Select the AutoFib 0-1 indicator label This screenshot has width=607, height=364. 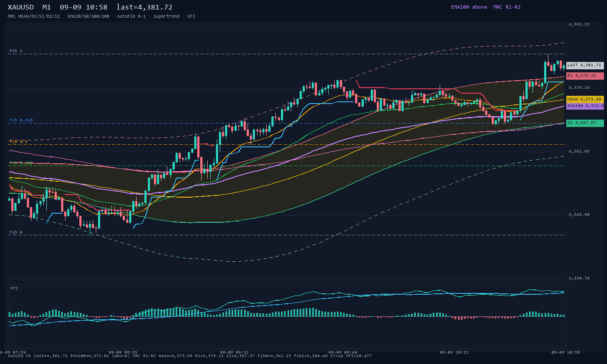[x=131, y=16]
